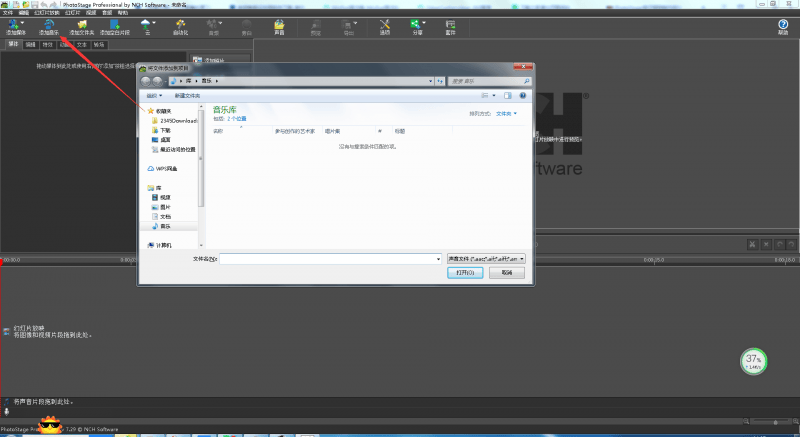The height and width of the screenshot is (437, 800).
Task: Click the 选项 (Options) toolbar icon
Action: click(385, 27)
